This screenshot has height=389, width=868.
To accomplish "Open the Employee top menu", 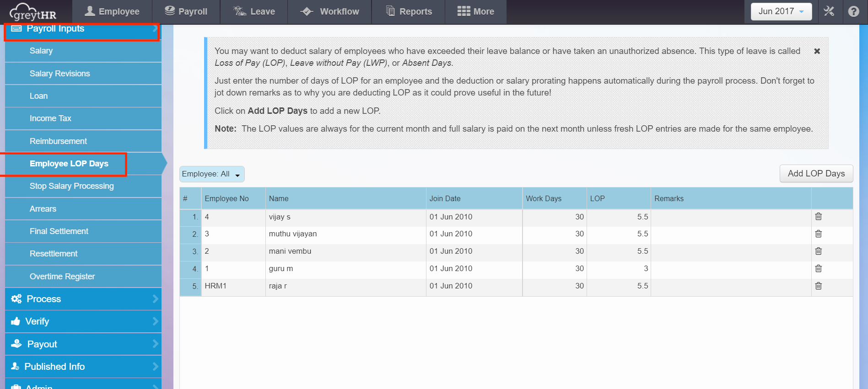I will coord(112,12).
